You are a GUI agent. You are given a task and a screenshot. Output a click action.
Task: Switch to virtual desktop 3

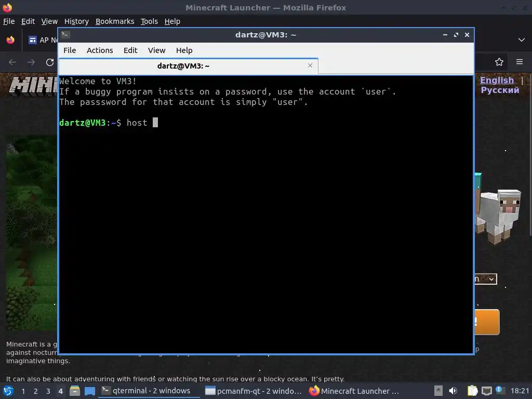[x=48, y=391]
